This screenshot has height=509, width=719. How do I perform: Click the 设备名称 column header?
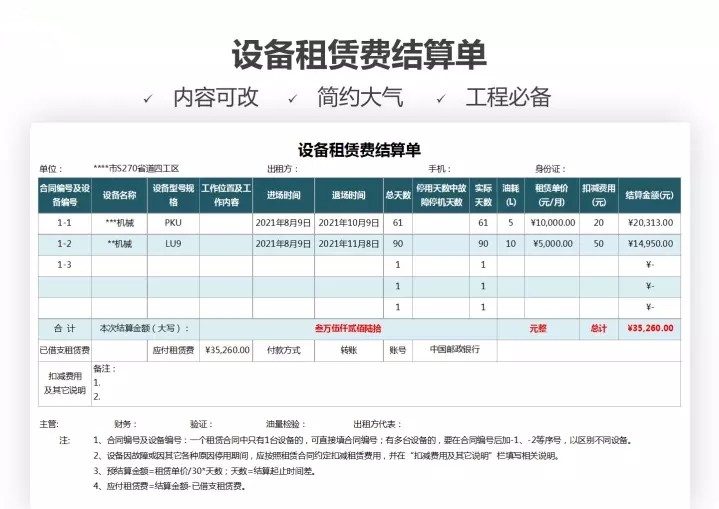point(119,195)
